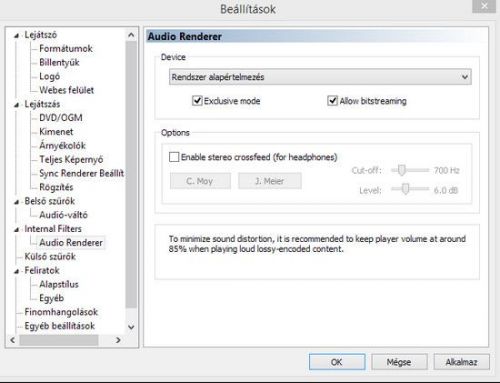Viewport: 500px width, 383px height.
Task: Select Billentyűk in the settings tree
Action: point(59,62)
